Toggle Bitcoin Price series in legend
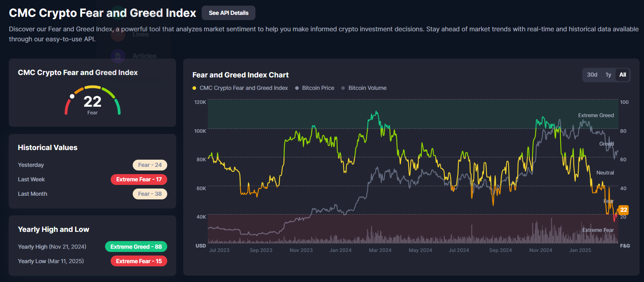Viewport: 644px width, 282px height. (x=314, y=88)
